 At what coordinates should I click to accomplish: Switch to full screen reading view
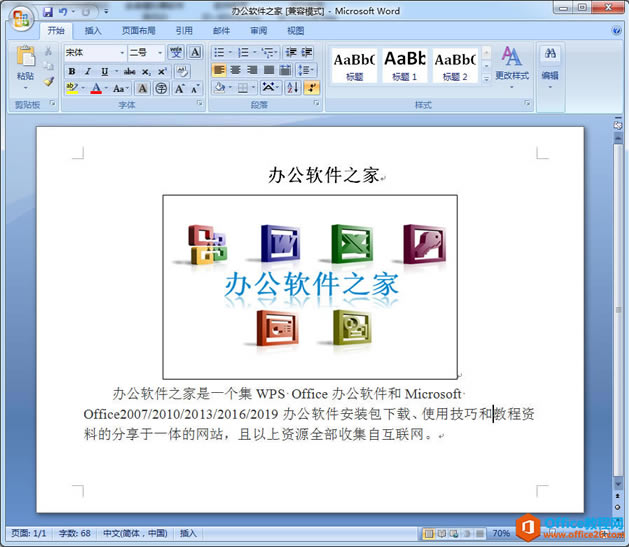pyautogui.click(x=442, y=534)
